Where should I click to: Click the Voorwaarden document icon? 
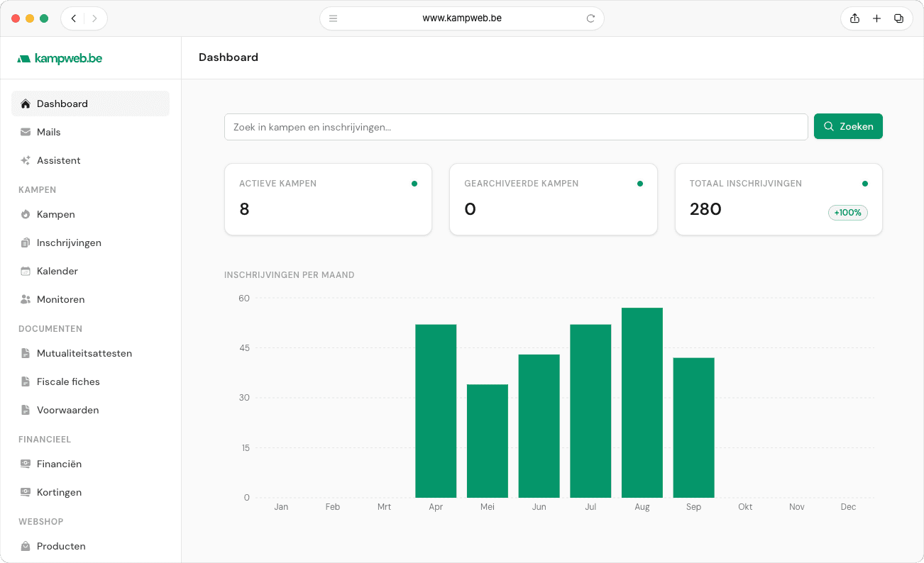(26, 410)
